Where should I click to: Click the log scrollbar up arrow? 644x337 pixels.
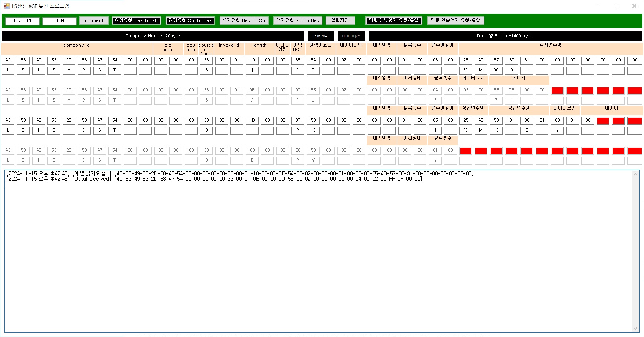coord(635,174)
